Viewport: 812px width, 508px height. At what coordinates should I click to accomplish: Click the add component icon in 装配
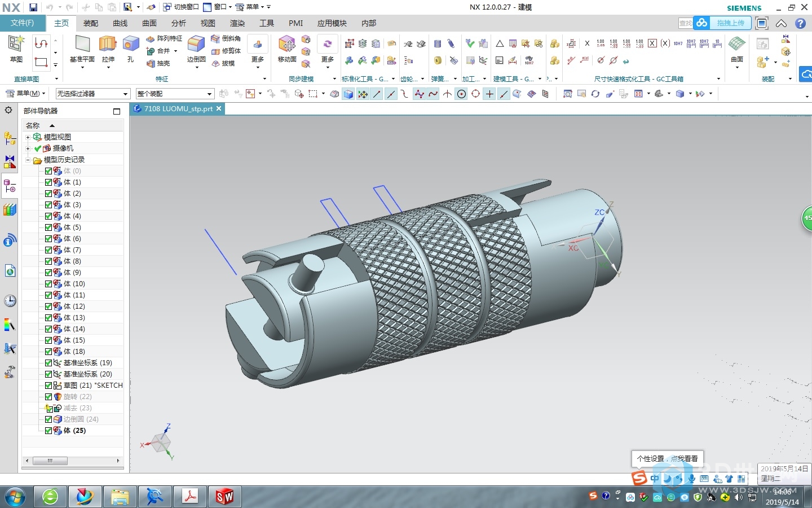click(762, 62)
